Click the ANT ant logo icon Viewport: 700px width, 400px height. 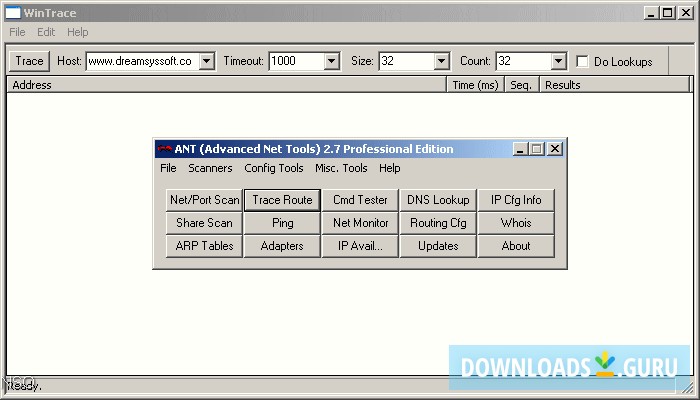pos(165,149)
